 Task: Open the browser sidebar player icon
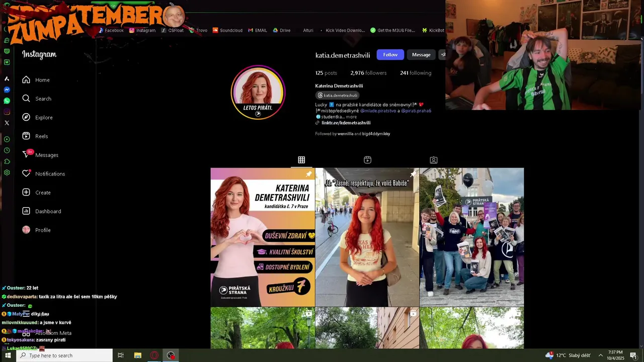tap(7, 139)
